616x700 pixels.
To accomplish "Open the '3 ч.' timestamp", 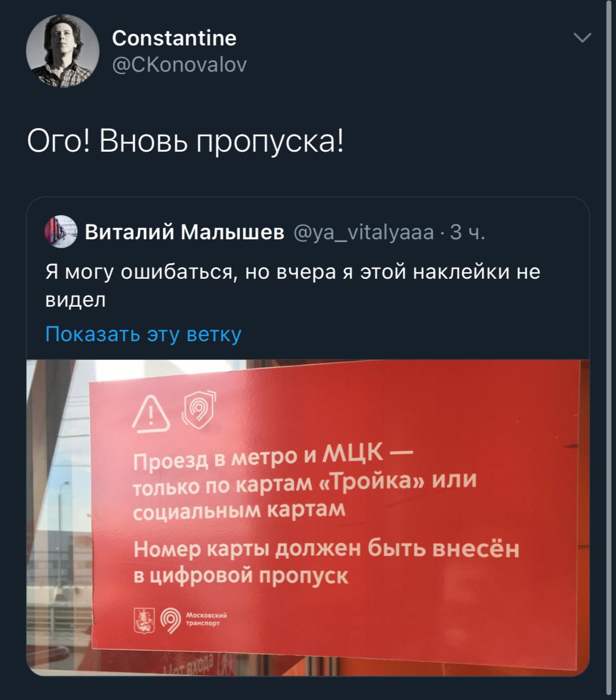I will (467, 233).
